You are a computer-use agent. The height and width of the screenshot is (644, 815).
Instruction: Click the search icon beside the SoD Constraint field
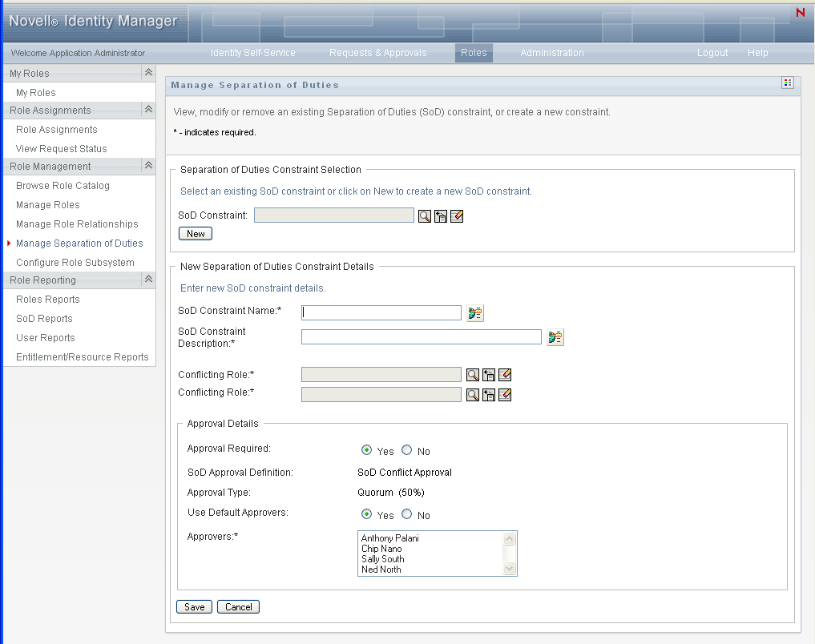pyautogui.click(x=425, y=216)
